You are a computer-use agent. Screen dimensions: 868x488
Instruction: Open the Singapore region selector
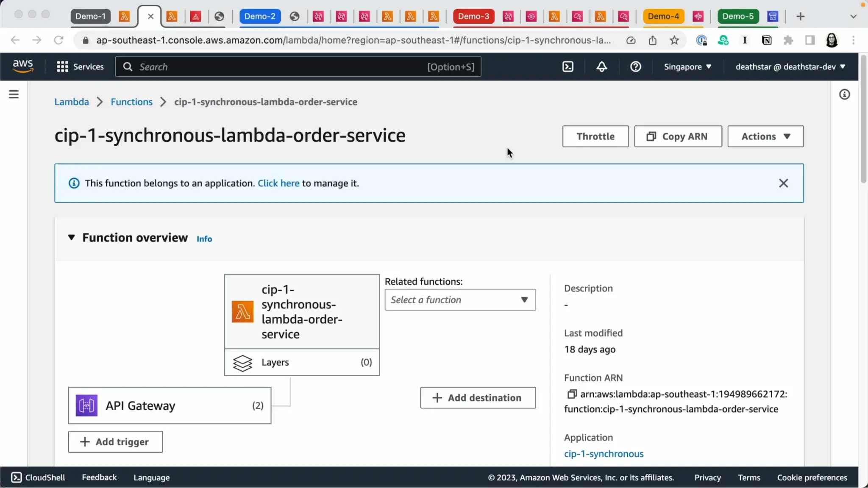[x=687, y=67]
